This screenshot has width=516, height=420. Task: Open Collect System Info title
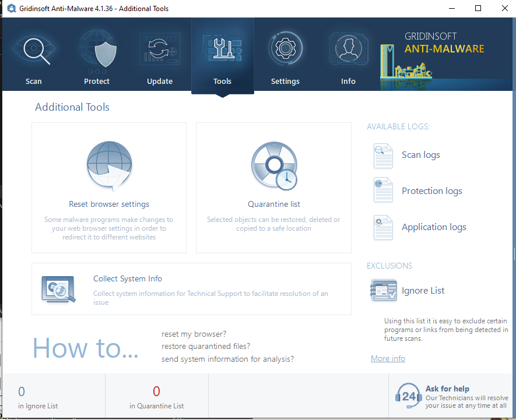pos(128,278)
